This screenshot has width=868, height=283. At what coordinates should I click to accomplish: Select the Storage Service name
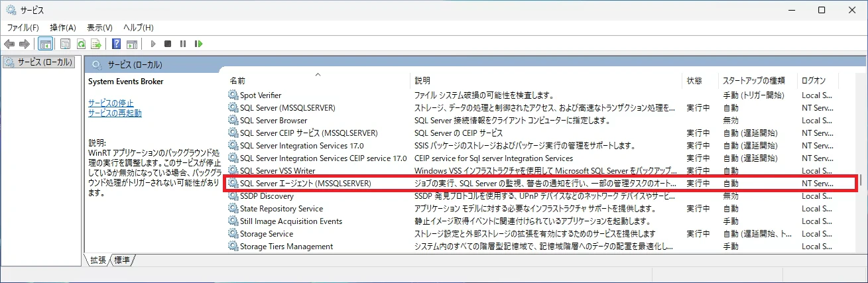pos(267,234)
